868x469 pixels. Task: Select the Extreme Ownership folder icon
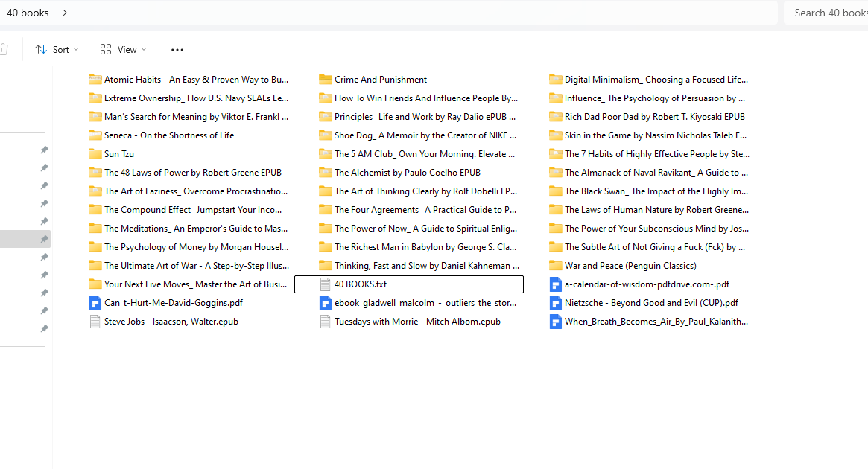click(x=95, y=98)
